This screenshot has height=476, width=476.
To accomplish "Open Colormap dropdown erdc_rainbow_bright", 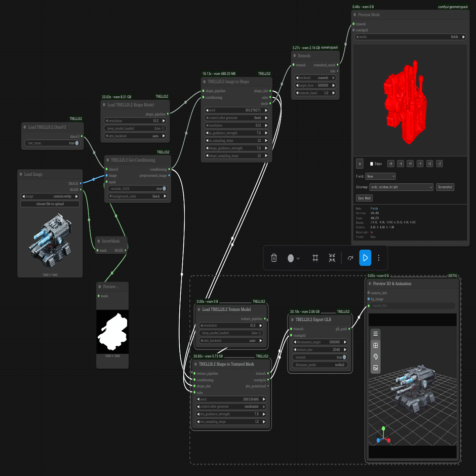I will pyautogui.click(x=402, y=187).
